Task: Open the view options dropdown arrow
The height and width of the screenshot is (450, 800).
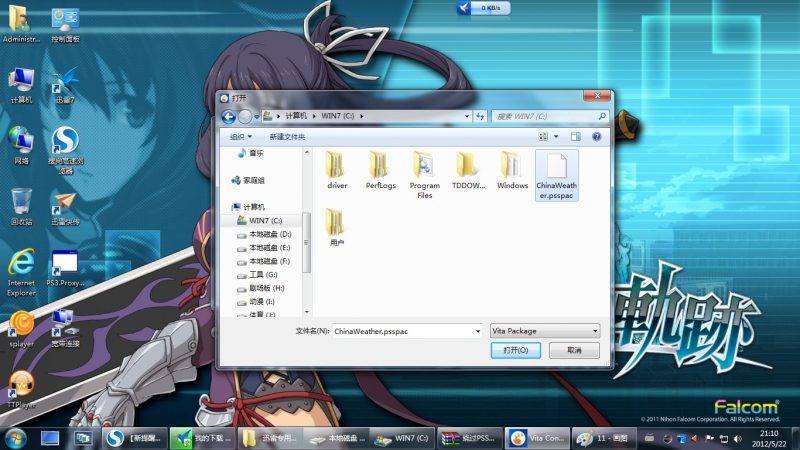Action: coord(556,136)
